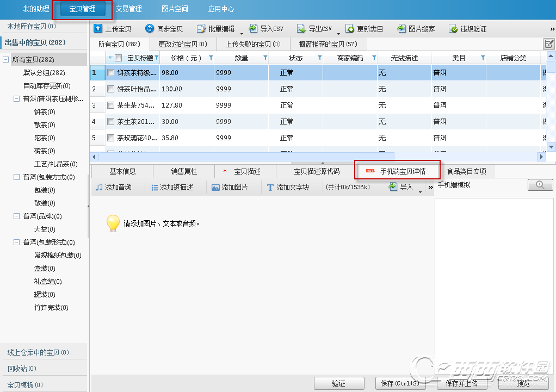The height and width of the screenshot is (392, 556).
Task: Click the edit columns icon at table corner
Action: pos(549,44)
